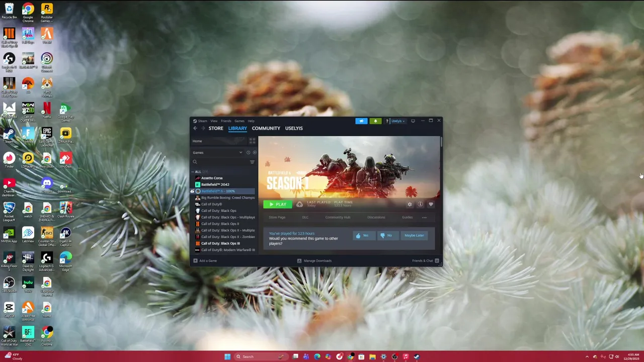Open the View menu
The height and width of the screenshot is (362, 644).
pos(214,121)
